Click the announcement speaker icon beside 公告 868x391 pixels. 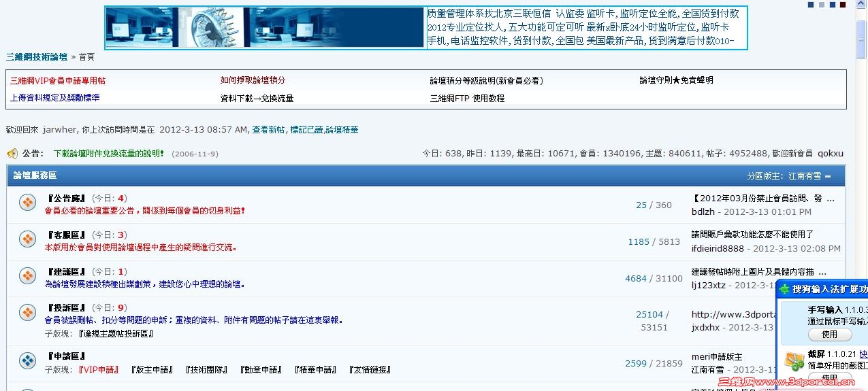(x=12, y=154)
